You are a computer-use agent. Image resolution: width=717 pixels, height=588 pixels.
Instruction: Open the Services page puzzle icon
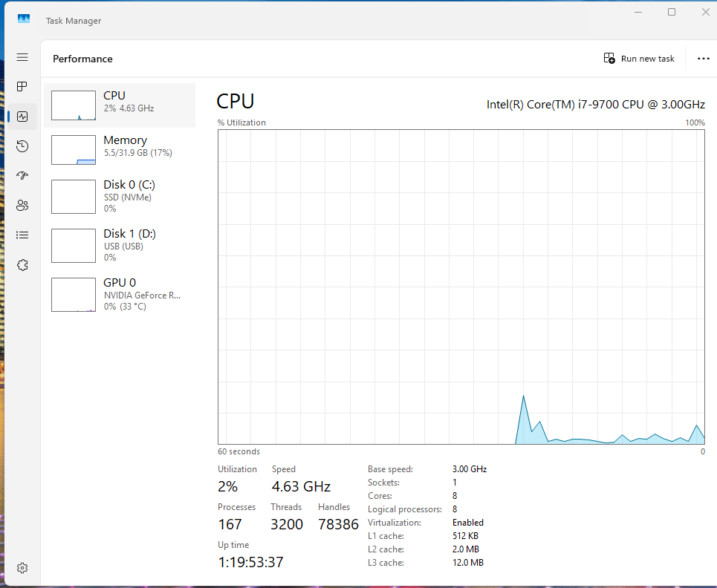[22, 265]
